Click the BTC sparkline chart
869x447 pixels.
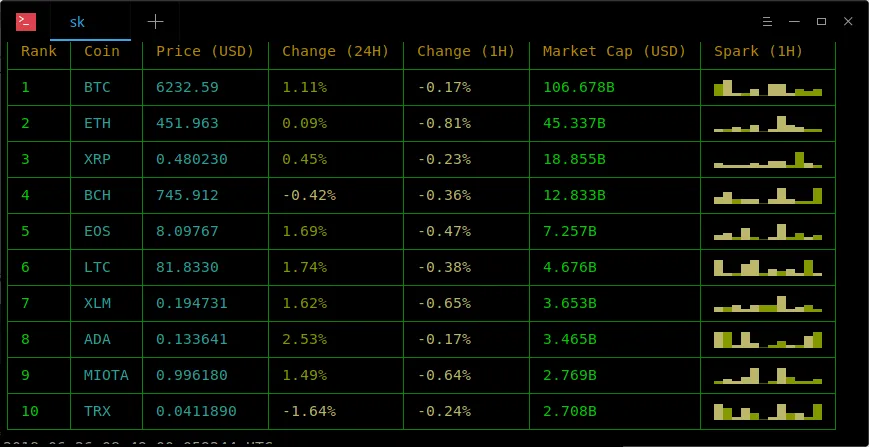coord(768,88)
